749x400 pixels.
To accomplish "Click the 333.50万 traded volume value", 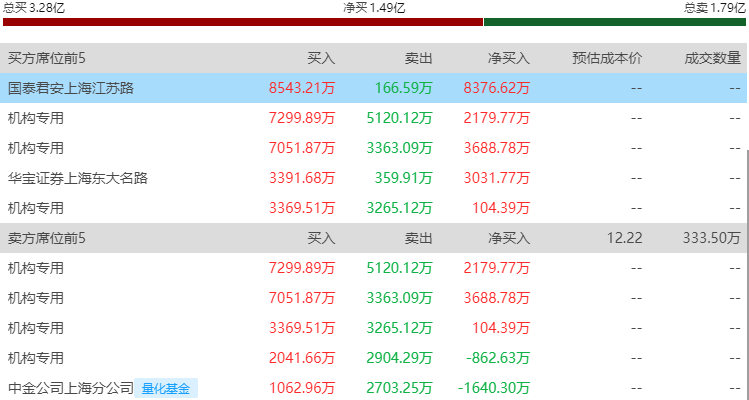I will [712, 238].
